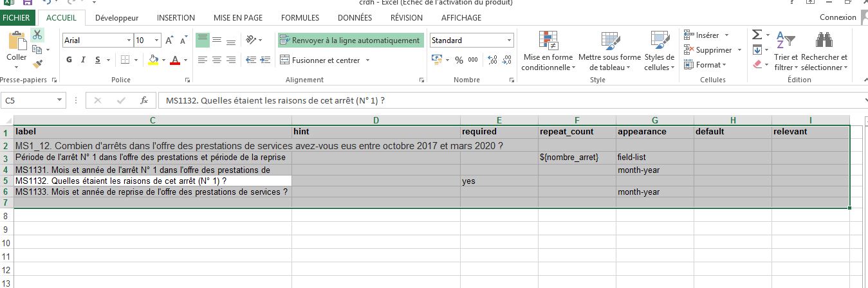The height and width of the screenshot is (288, 868).
Task: Toggle italic (I) formatting
Action: tap(83, 60)
